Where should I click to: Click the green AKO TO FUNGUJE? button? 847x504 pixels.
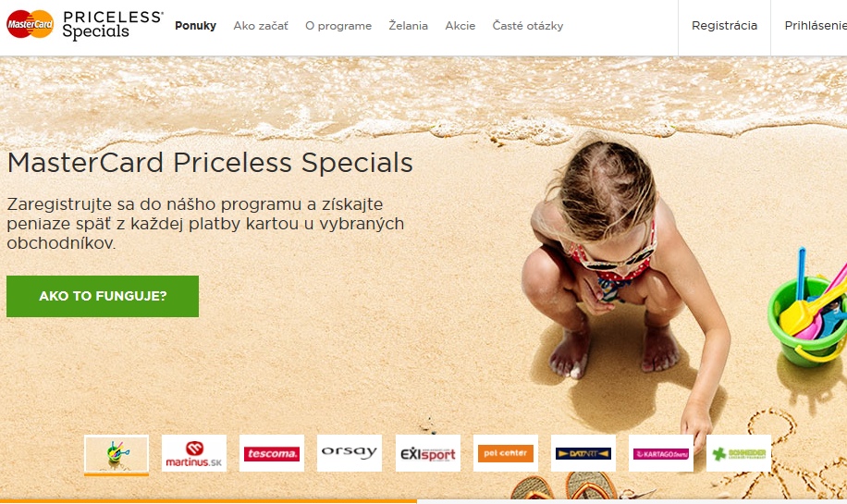103,296
